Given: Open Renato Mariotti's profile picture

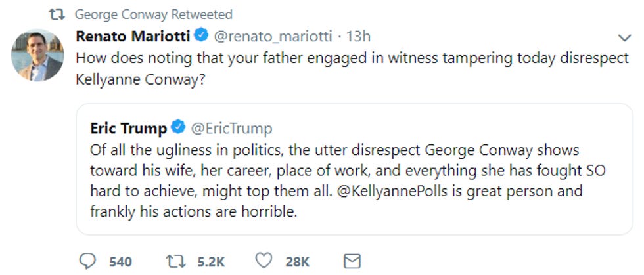Looking at the screenshot, I should 37,54.
